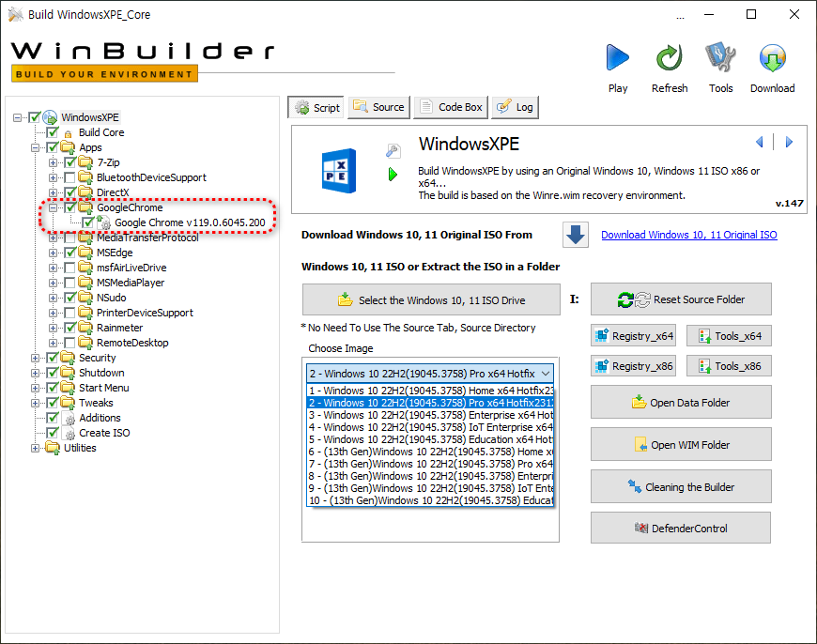Uncheck the Build Core checkbox

(x=52, y=132)
